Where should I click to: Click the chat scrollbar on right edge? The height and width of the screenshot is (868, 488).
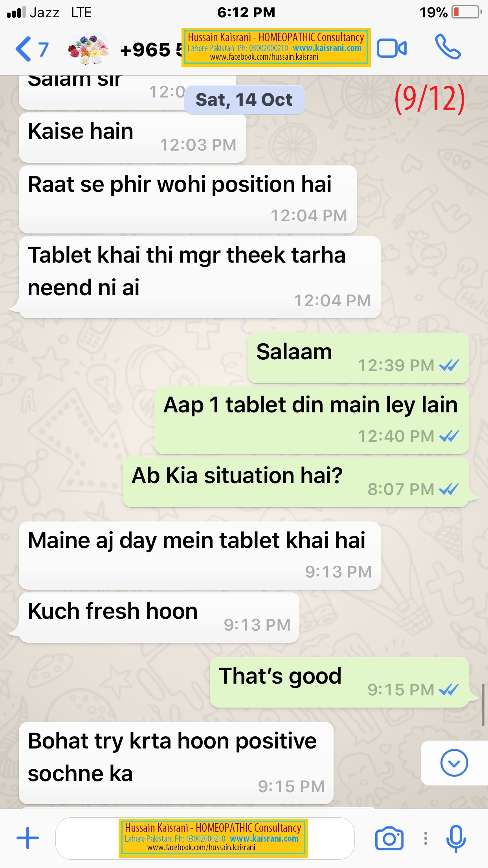[483, 704]
